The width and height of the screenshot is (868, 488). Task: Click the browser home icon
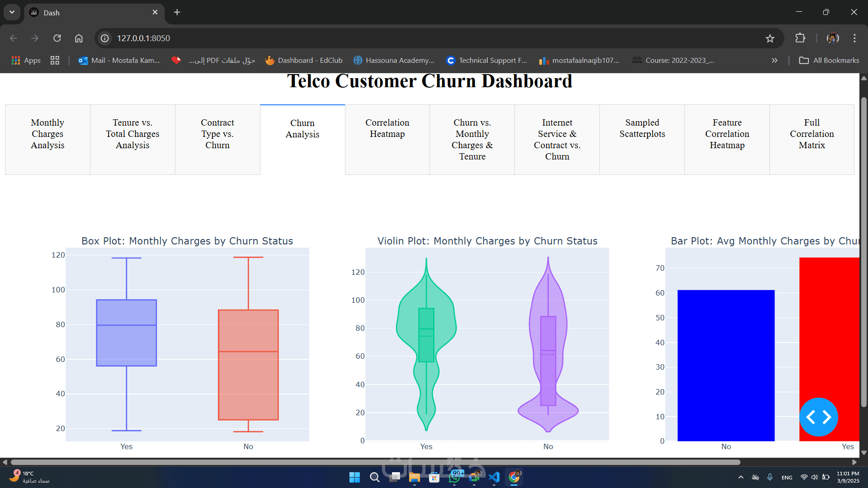pyautogui.click(x=79, y=38)
